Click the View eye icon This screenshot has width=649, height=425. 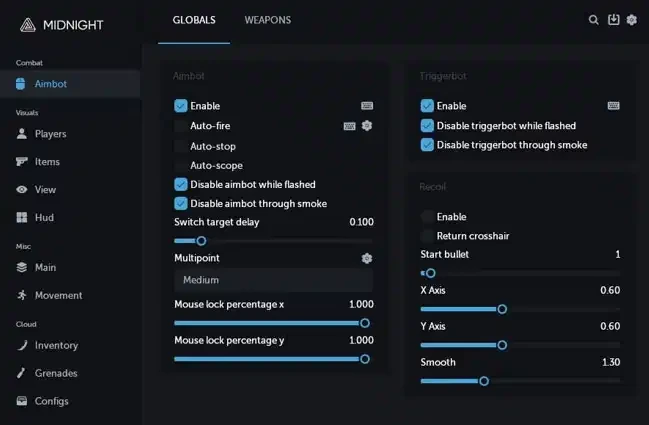[22, 190]
